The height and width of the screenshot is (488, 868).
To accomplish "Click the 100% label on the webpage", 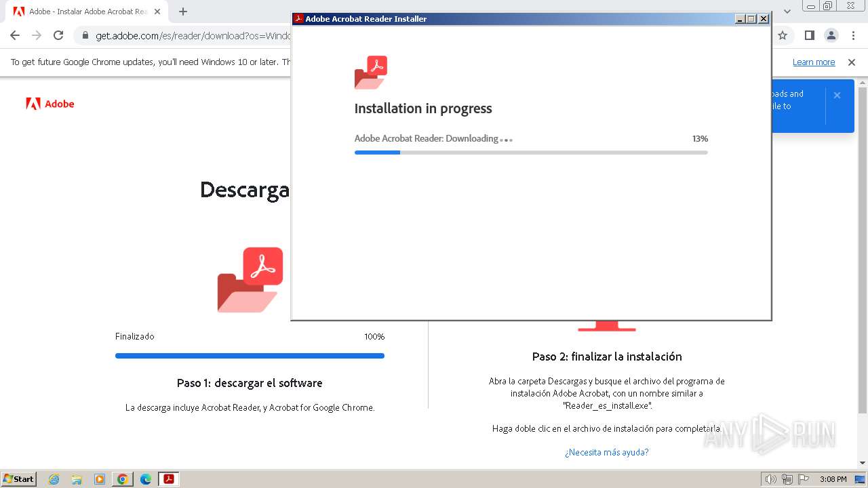I will (374, 336).
